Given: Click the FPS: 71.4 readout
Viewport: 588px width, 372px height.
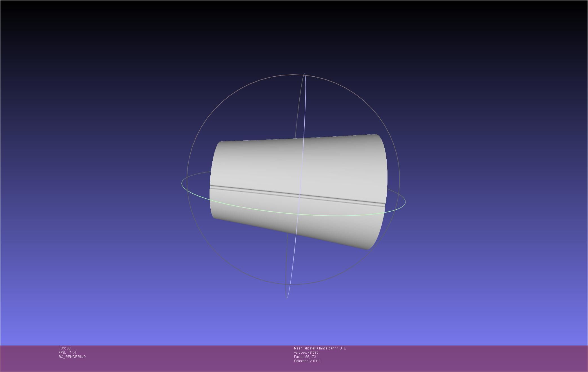Looking at the screenshot, I should (67, 353).
